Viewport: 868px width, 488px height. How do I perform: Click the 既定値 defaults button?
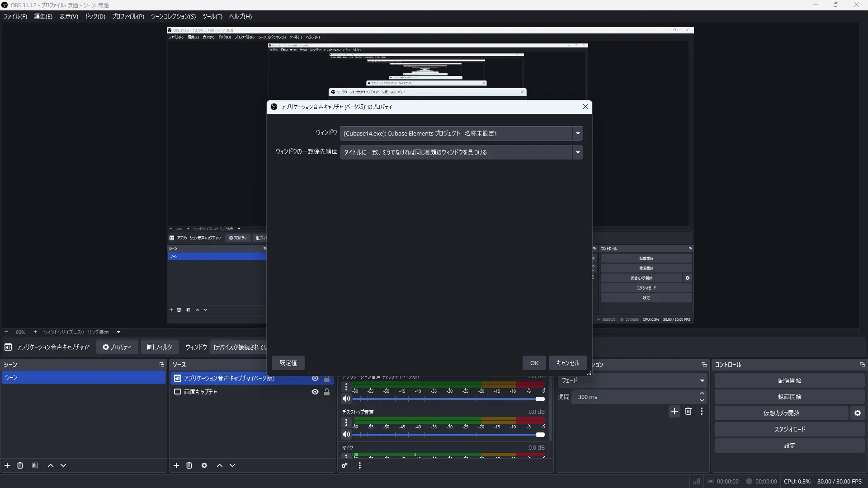pyautogui.click(x=288, y=363)
